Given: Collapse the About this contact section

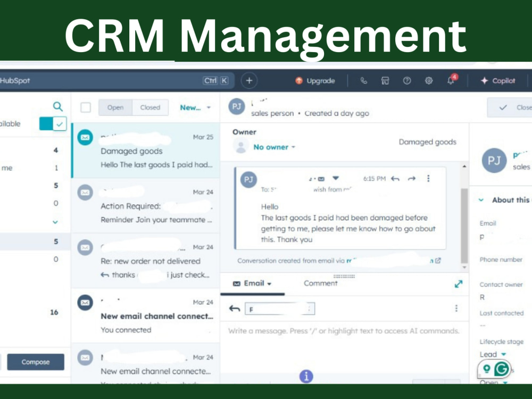Looking at the screenshot, I should click(x=481, y=200).
